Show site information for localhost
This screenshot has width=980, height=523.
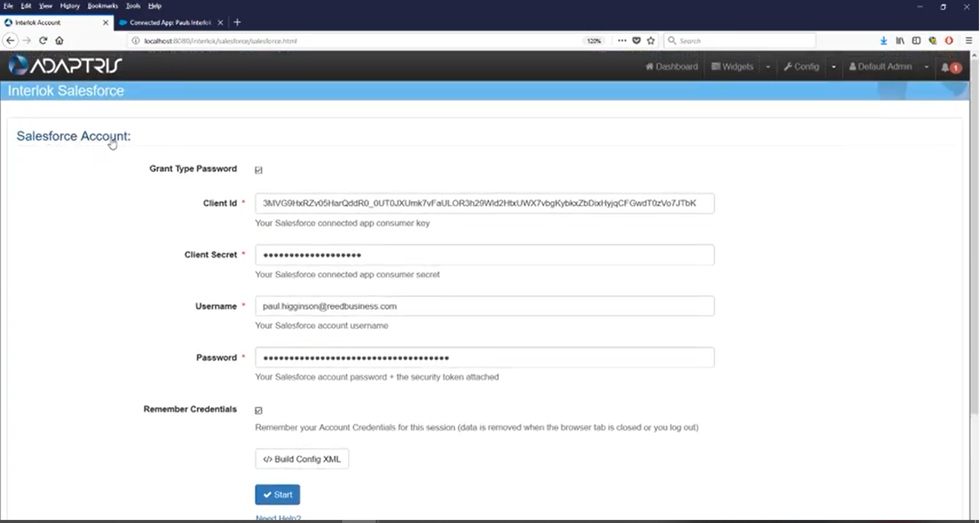point(136,41)
